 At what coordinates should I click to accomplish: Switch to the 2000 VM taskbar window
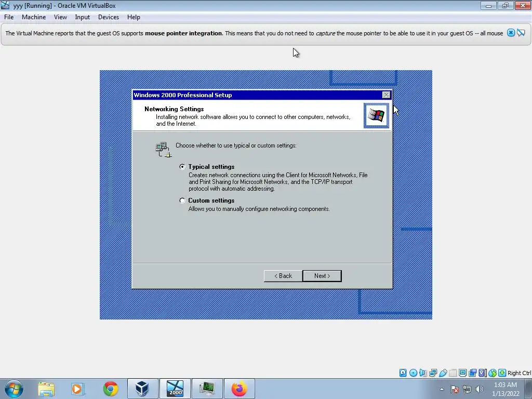[x=175, y=389]
